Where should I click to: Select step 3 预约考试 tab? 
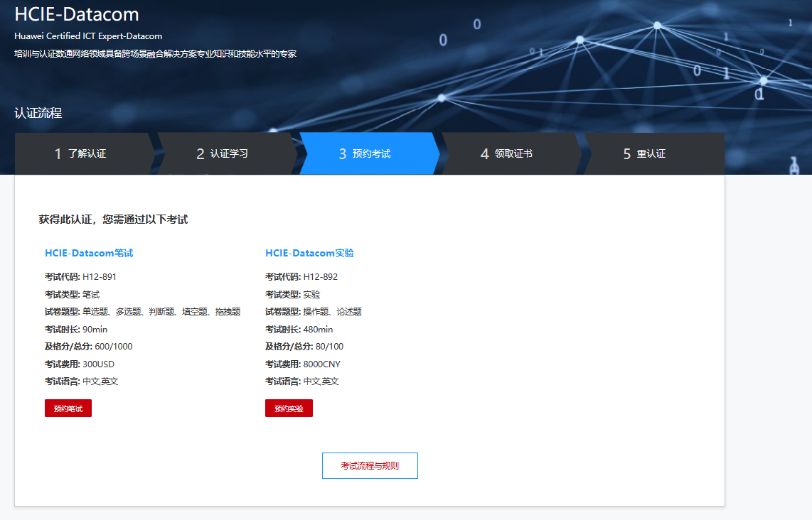pos(369,153)
